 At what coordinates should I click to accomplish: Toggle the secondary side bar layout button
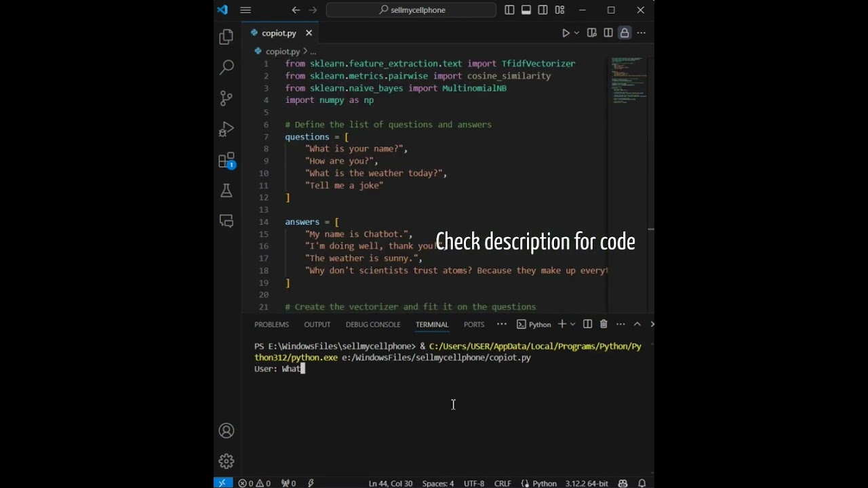point(543,10)
